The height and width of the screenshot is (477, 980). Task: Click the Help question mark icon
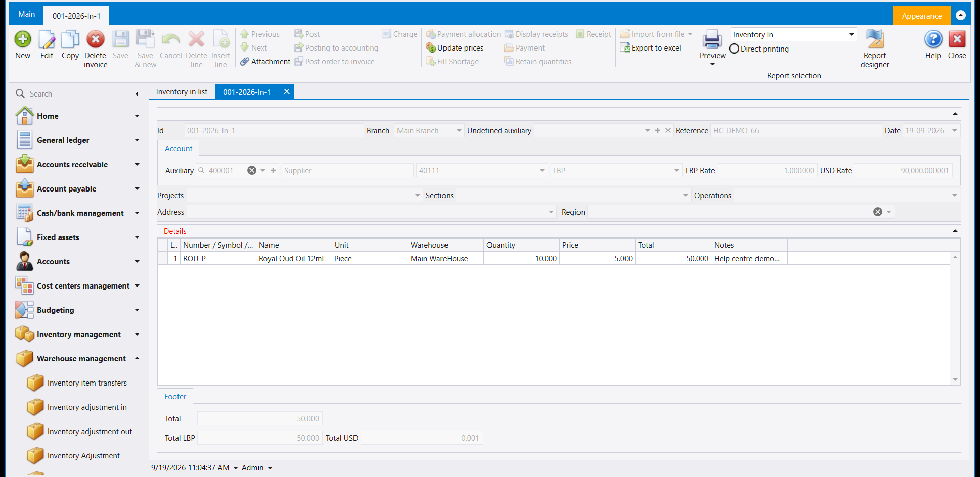(933, 39)
